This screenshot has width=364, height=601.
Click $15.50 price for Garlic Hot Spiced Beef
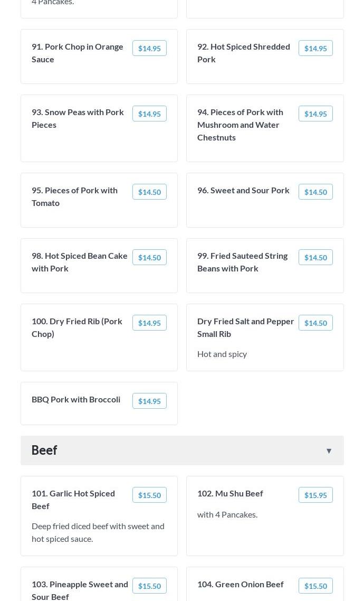pyautogui.click(x=149, y=495)
